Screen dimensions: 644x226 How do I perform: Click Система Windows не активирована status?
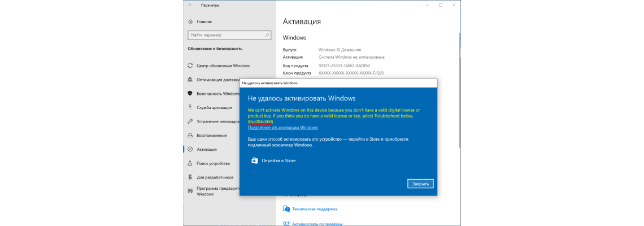click(351, 57)
